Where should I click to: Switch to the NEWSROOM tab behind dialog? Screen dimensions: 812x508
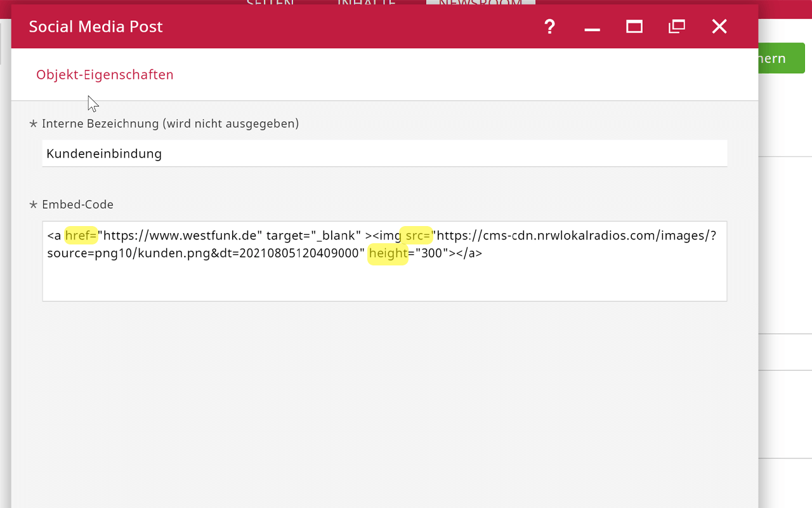click(x=480, y=3)
